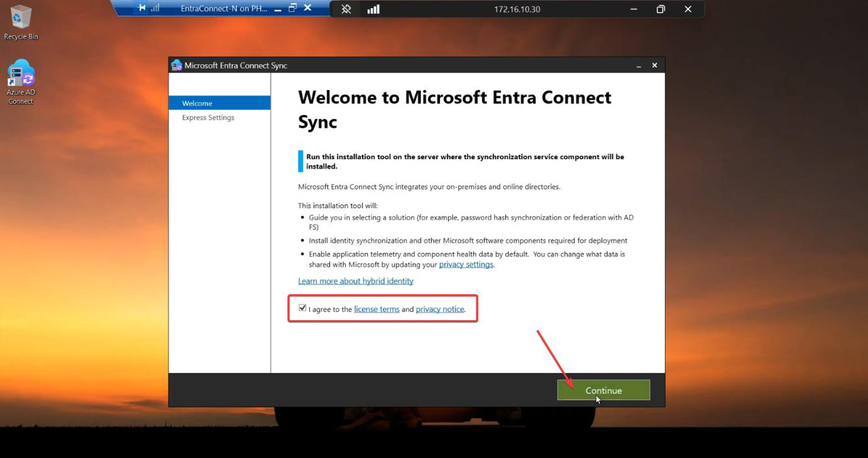Click signal icon on EntraConnect-N connection bar

pos(155,8)
